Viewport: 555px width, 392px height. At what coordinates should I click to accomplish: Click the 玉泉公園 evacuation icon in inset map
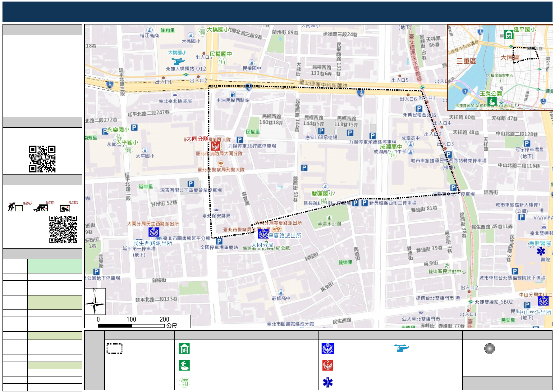tap(492, 101)
